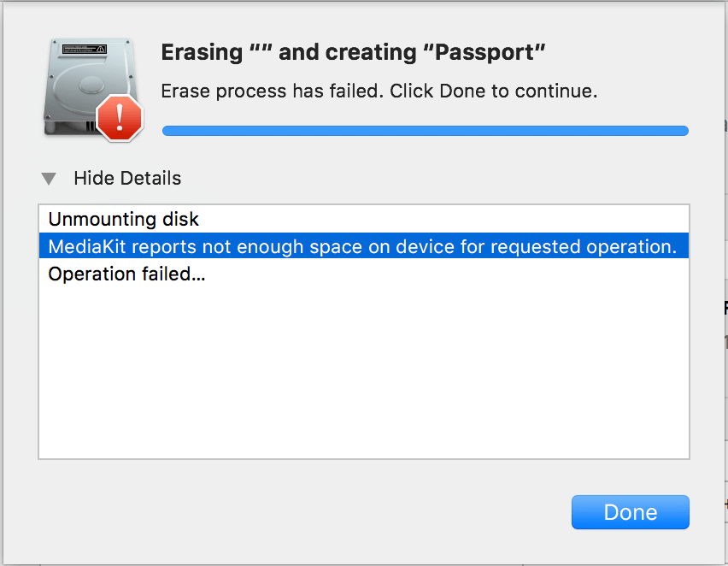
Task: Click empty area of details log
Action: (x=363, y=372)
